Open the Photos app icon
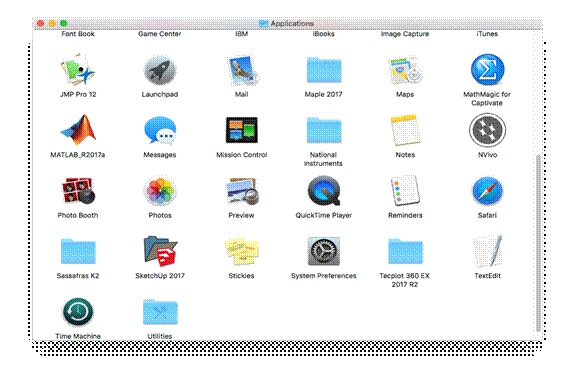575x384 pixels. [x=160, y=191]
